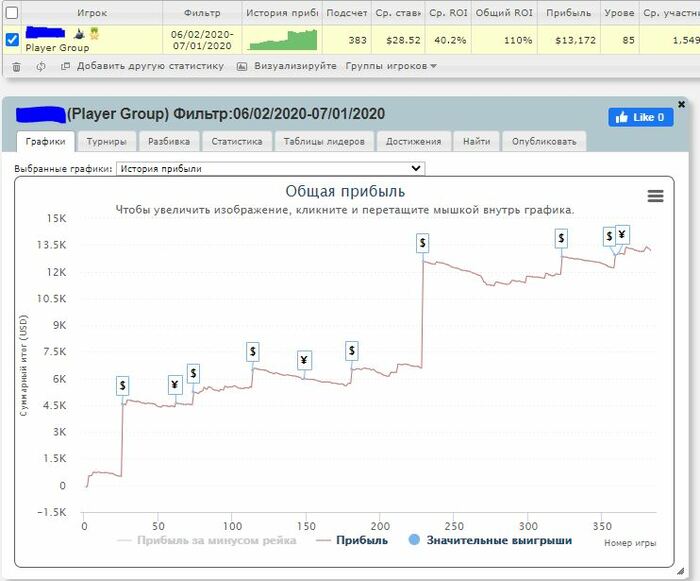
Task: Switch to the 'Турниры' tab
Action: click(x=106, y=142)
